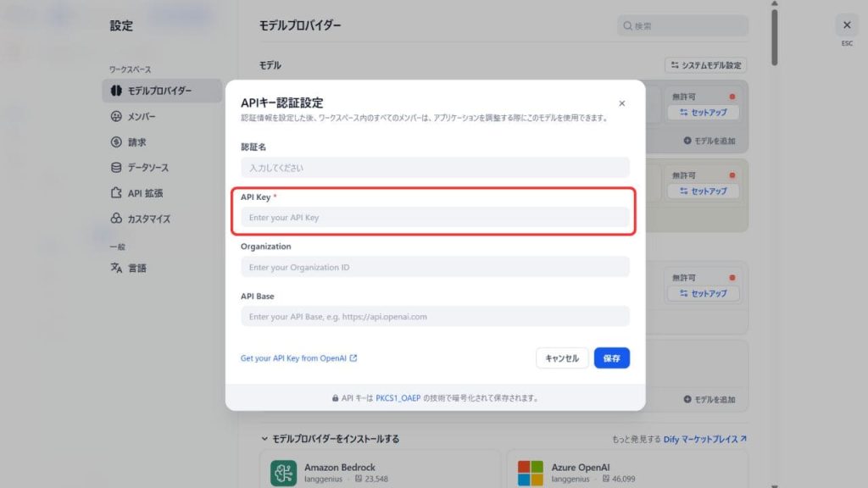Open API 拡張 settings page

(145, 193)
